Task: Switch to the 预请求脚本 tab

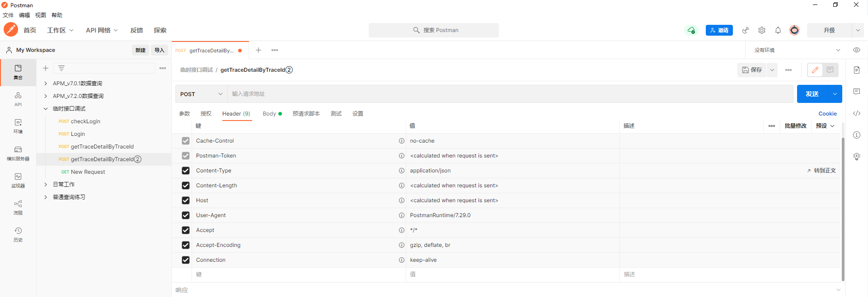Action: [306, 114]
